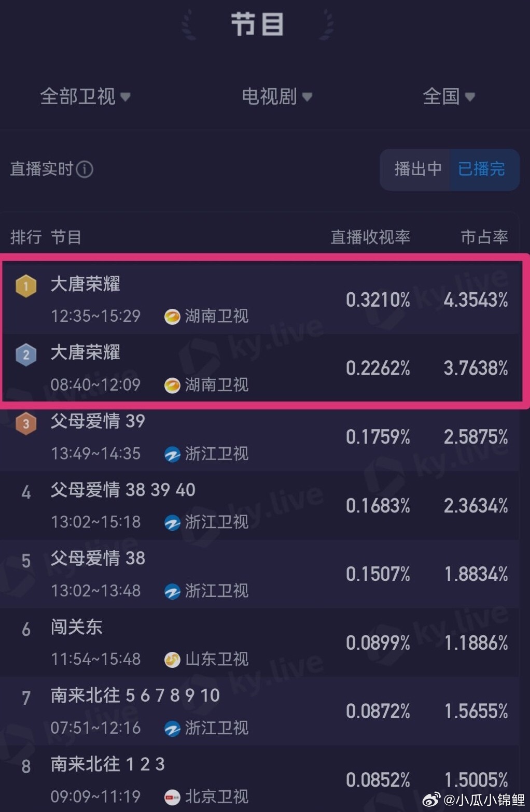Select the 山东卫视 logo for 闯关东
The height and width of the screenshot is (812, 530).
point(171,660)
